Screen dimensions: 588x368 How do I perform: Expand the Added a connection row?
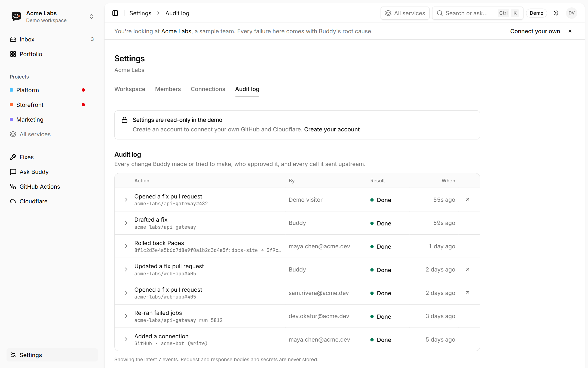(x=126, y=339)
